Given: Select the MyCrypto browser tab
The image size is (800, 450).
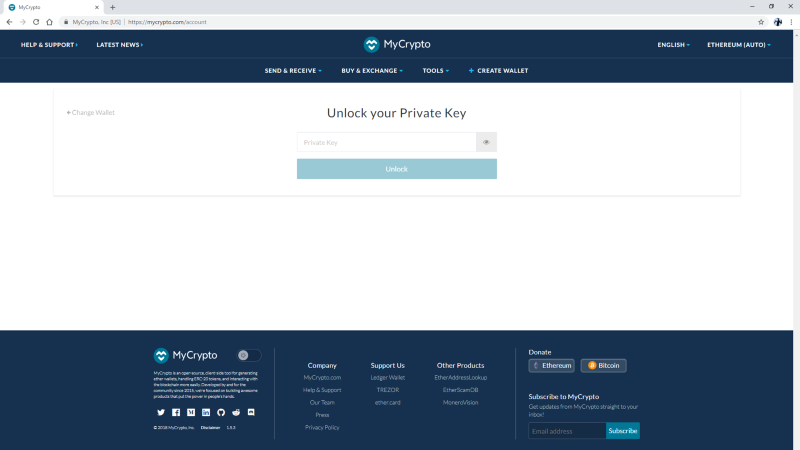Looking at the screenshot, I should [x=53, y=7].
